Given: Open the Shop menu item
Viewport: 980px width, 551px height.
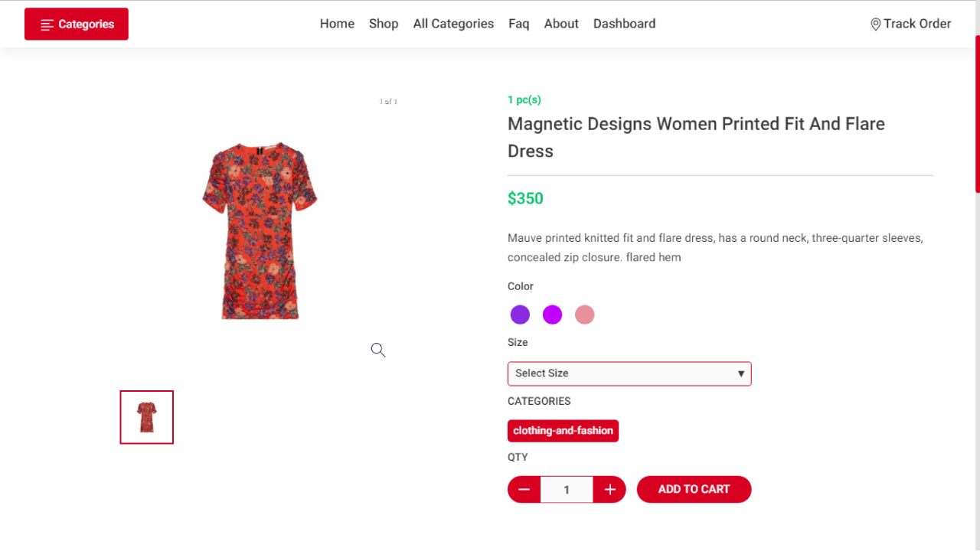Looking at the screenshot, I should [x=384, y=24].
